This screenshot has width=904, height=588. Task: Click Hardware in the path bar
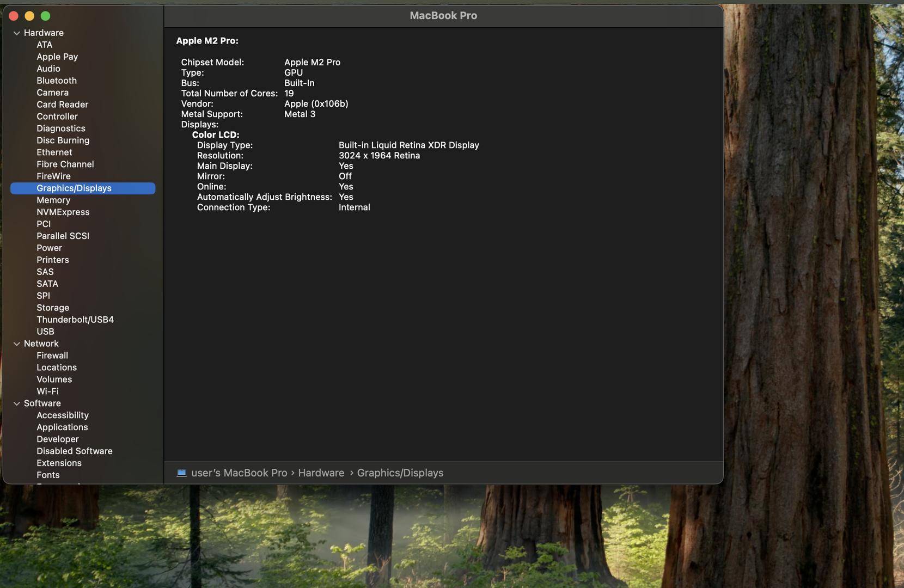point(321,474)
